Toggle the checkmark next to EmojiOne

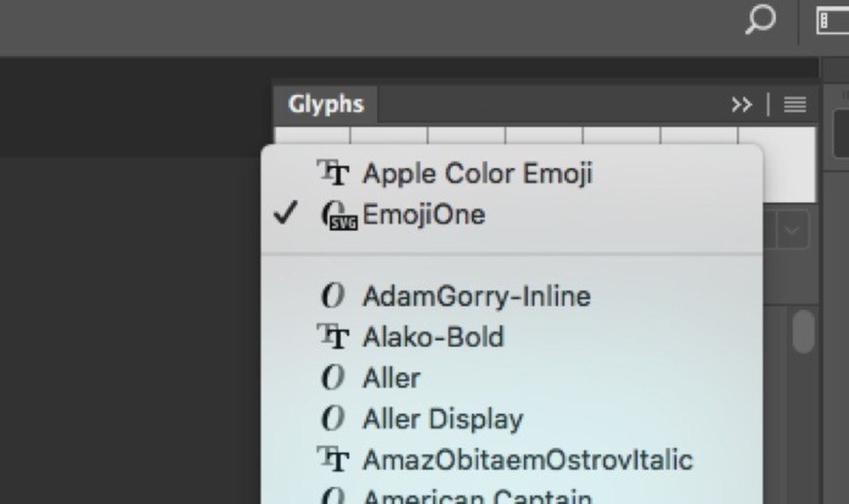pos(286,214)
